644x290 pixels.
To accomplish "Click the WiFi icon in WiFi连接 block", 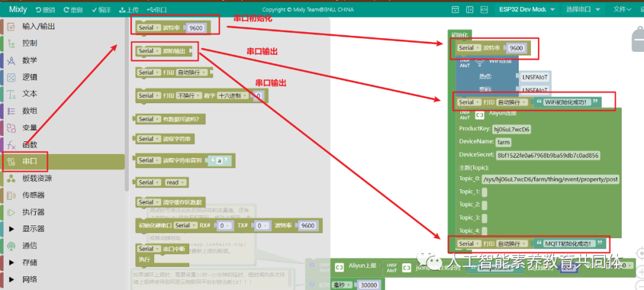I will point(479,63).
